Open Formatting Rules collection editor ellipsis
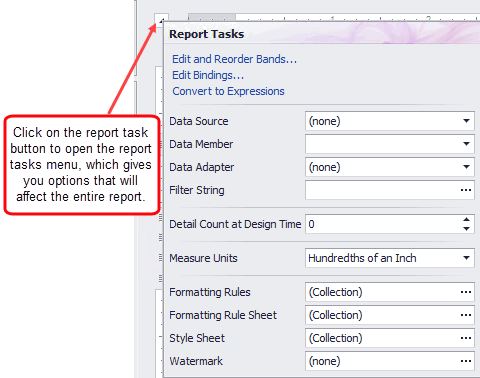 coord(466,292)
